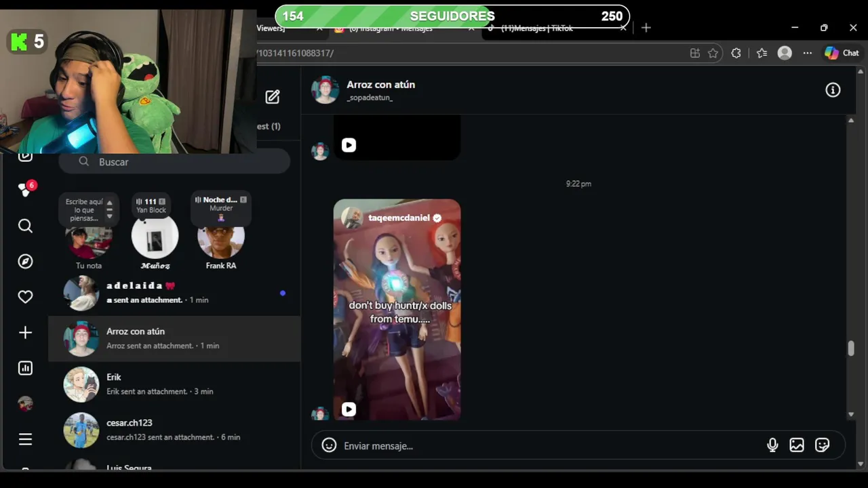Screen dimensions: 868x488
Task: Open the Erik conversation
Action: point(174,384)
